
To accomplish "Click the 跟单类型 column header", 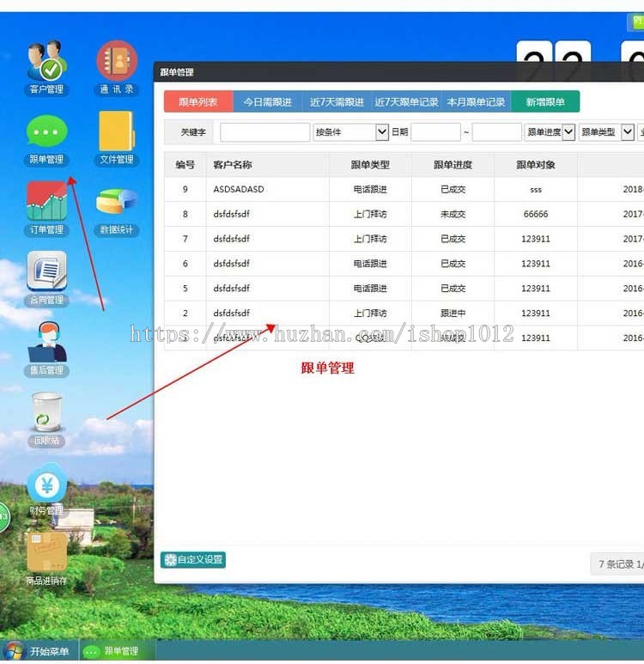I will tap(370, 164).
